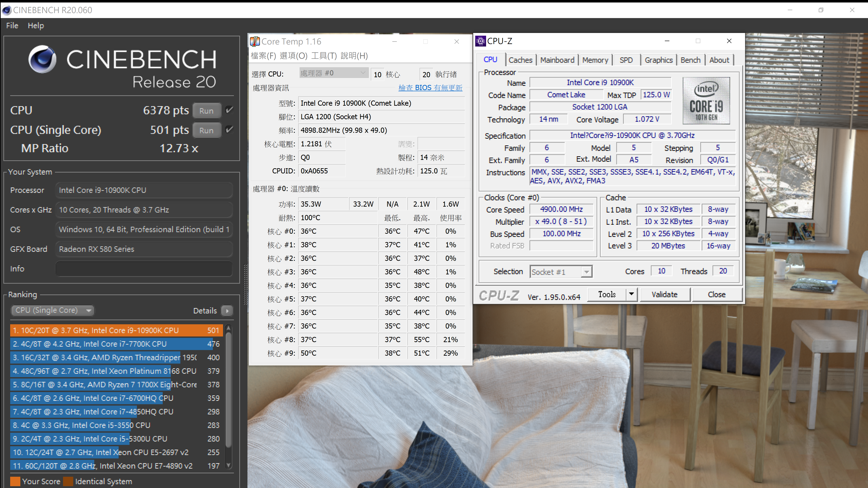Click the brown Identical System legend swatch

click(68, 481)
